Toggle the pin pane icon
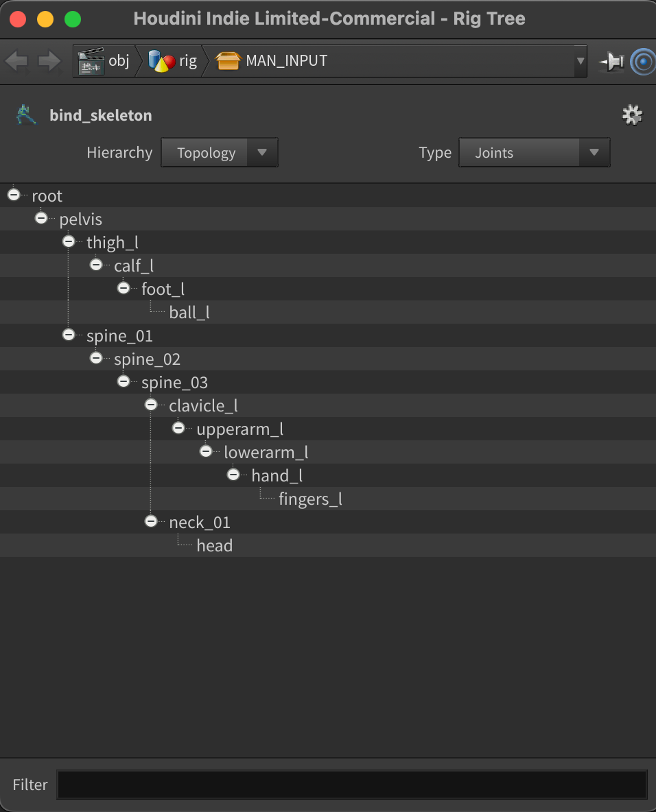 612,62
